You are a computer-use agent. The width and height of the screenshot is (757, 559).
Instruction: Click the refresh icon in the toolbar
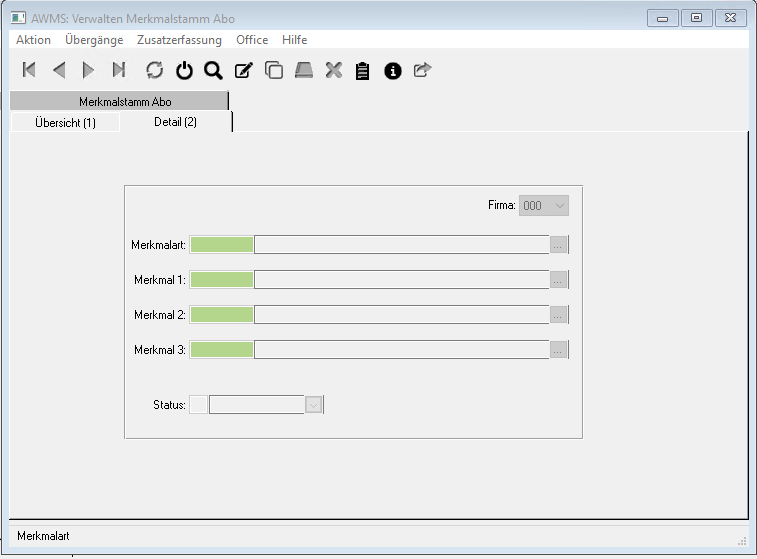(154, 70)
